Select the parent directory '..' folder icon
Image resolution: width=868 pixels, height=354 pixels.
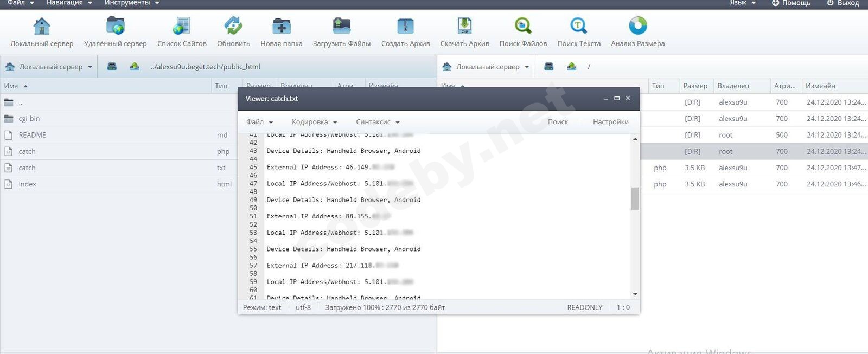coord(9,102)
